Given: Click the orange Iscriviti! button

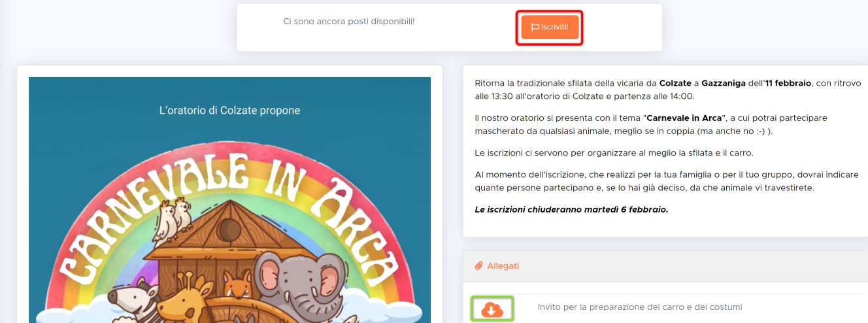Looking at the screenshot, I should 550,27.
